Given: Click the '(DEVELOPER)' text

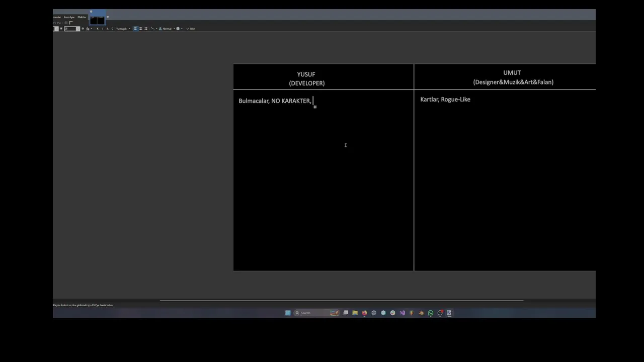Looking at the screenshot, I should click(x=307, y=83).
